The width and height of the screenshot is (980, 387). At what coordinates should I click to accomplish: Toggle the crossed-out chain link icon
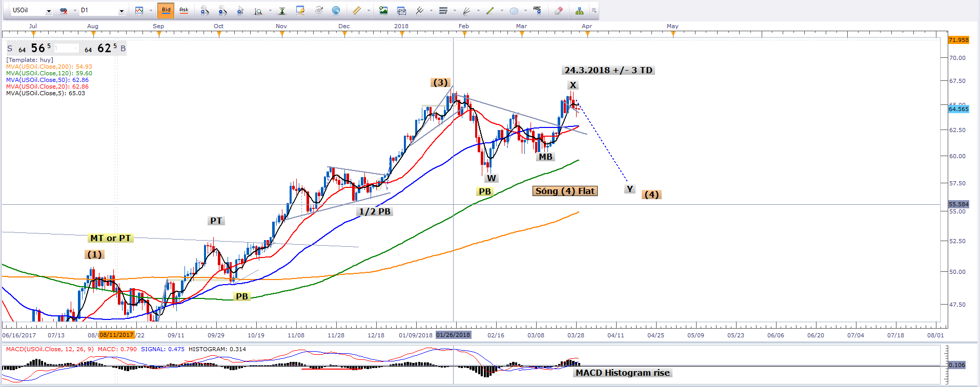pyautogui.click(x=64, y=10)
